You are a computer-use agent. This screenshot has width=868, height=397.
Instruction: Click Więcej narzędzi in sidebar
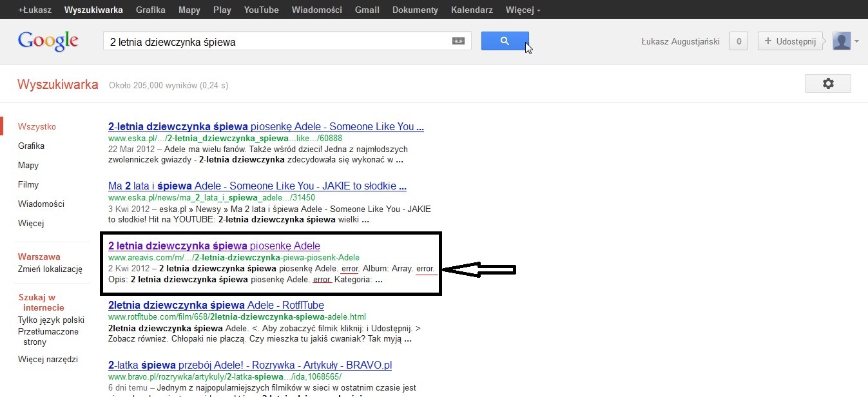(48, 359)
